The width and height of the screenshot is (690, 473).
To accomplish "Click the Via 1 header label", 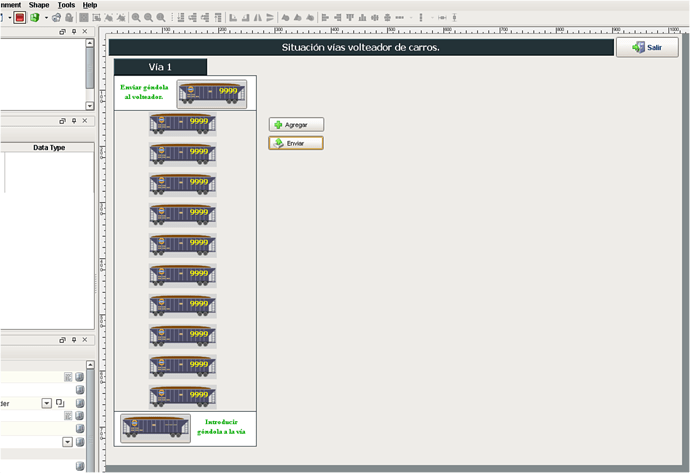I will (x=160, y=67).
